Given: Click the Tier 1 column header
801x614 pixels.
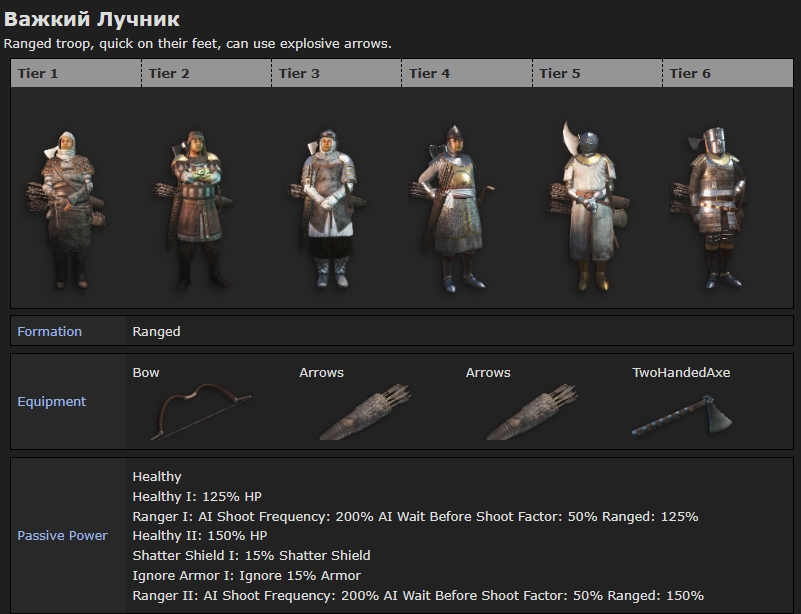Looking at the screenshot, I should pos(38,73).
